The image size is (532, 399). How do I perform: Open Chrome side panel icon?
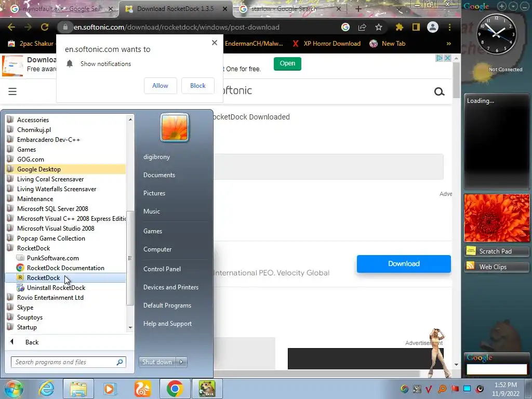(x=416, y=27)
